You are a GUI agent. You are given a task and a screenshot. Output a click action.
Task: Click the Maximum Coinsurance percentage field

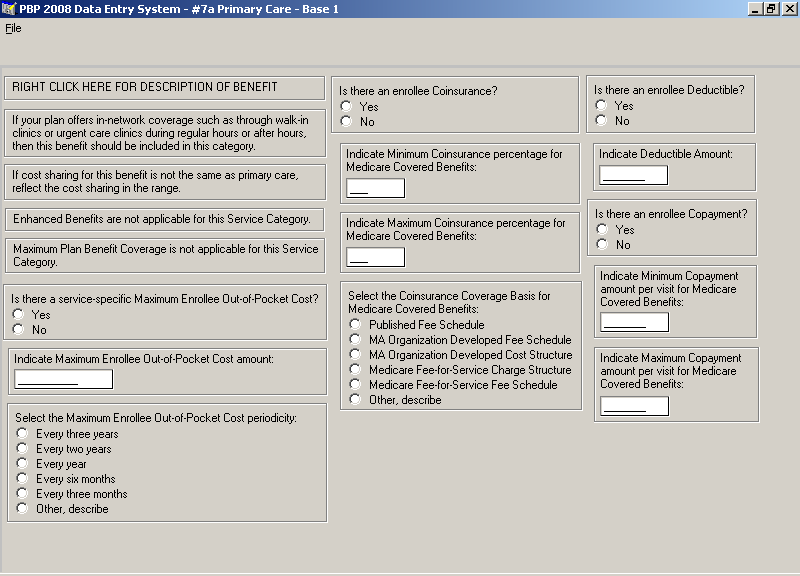pos(376,257)
